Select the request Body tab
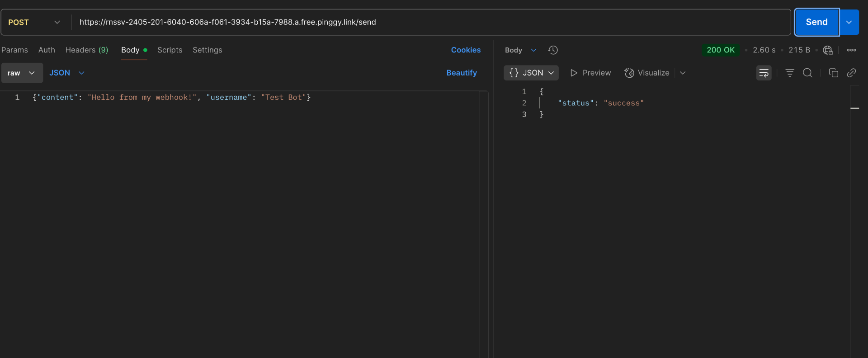868x358 pixels. pos(134,50)
